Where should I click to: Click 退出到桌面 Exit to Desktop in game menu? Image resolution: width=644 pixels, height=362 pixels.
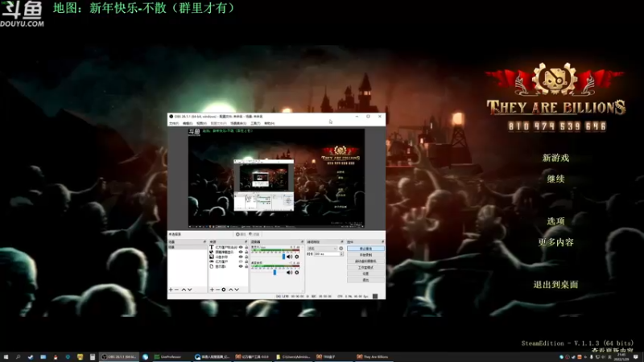[x=555, y=285]
